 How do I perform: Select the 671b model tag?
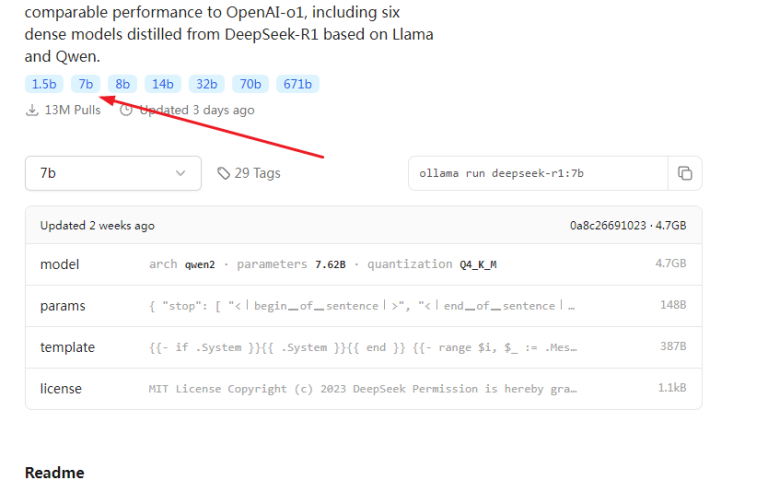(x=297, y=84)
